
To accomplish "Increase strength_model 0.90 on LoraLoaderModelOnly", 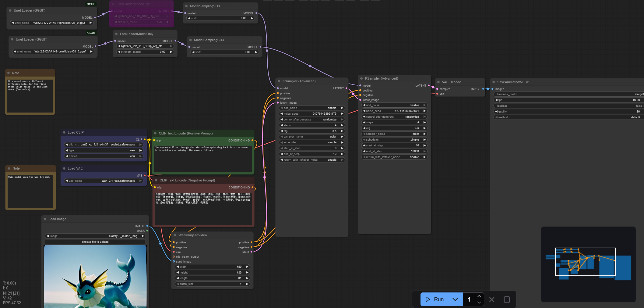I will click(171, 52).
